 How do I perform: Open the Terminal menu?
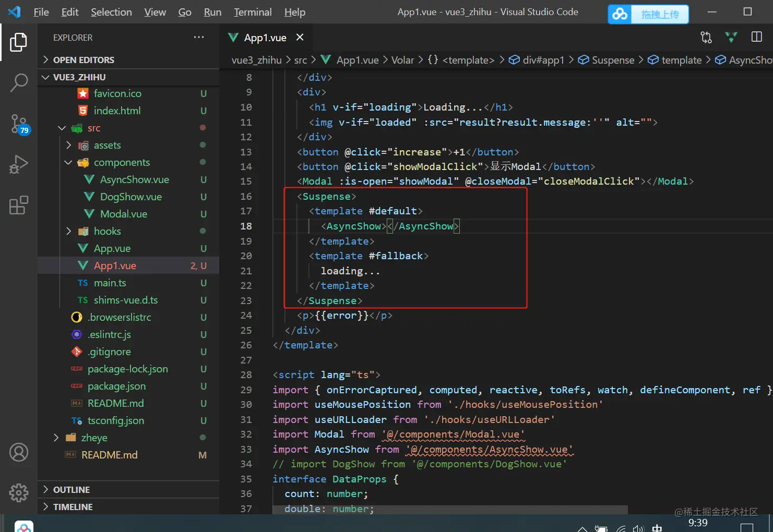pyautogui.click(x=253, y=12)
